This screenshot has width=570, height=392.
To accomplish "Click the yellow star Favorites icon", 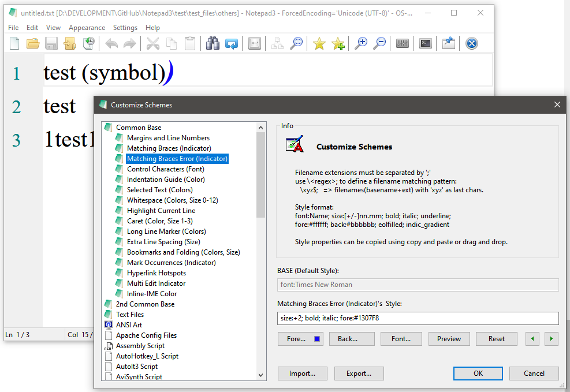I will (319, 44).
